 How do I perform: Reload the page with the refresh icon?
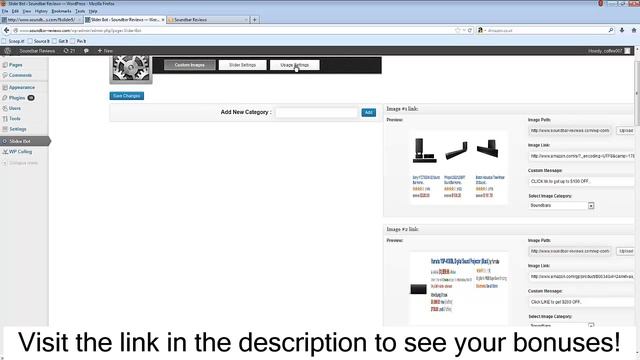click(x=470, y=30)
